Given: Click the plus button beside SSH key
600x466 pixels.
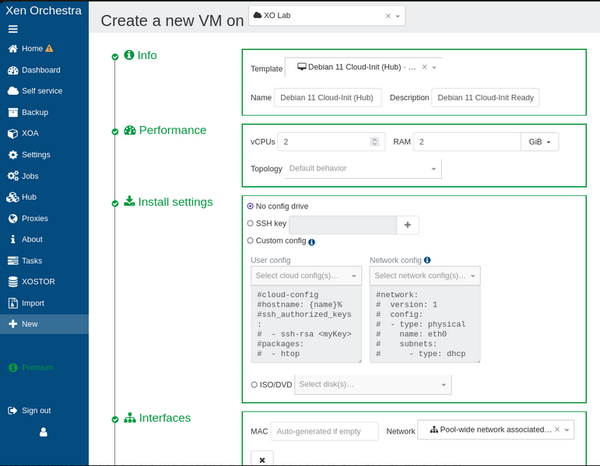Looking at the screenshot, I should coord(408,224).
